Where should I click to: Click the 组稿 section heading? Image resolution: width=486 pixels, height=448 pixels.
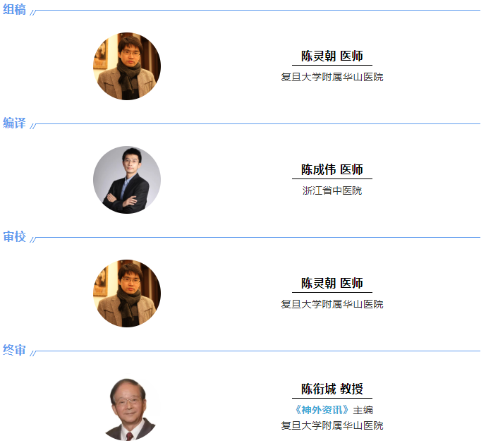click(14, 9)
